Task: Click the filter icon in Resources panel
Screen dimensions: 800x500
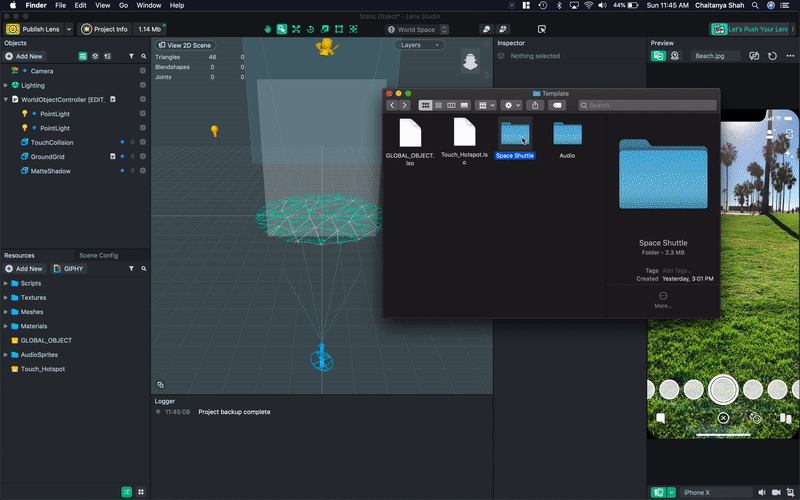Action: (x=131, y=269)
